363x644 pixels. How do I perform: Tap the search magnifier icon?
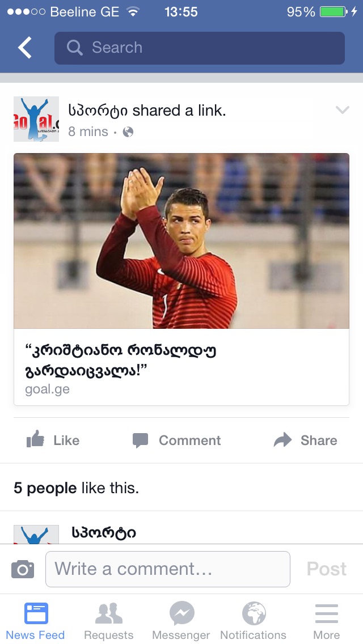(x=74, y=48)
